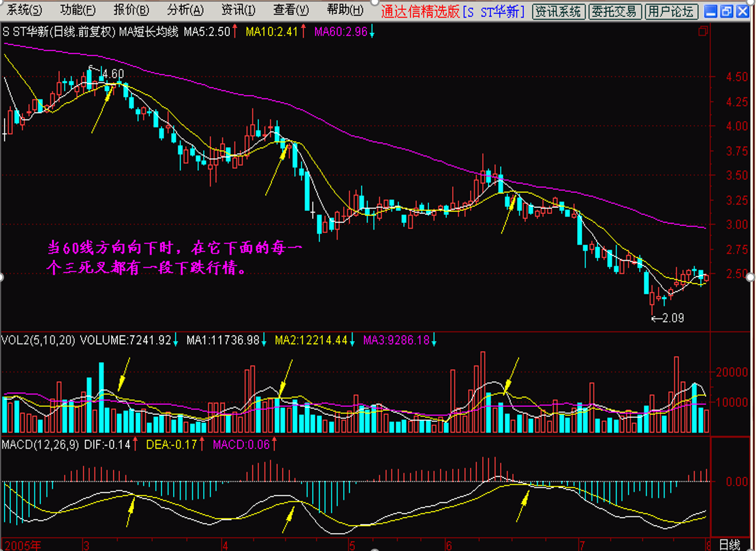Click the MA短长均线 indicator name
The height and width of the screenshot is (551, 756).
149,32
